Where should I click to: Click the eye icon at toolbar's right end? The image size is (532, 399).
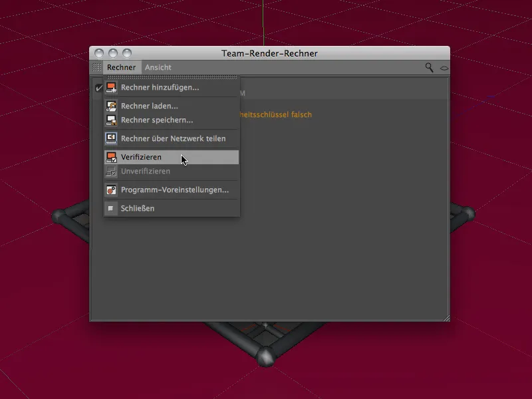tap(444, 68)
